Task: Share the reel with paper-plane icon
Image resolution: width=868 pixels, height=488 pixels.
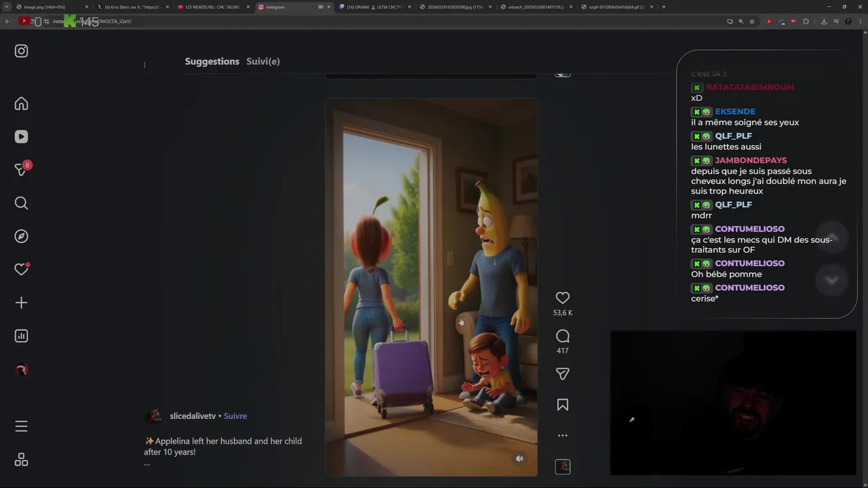Action: [562, 373]
